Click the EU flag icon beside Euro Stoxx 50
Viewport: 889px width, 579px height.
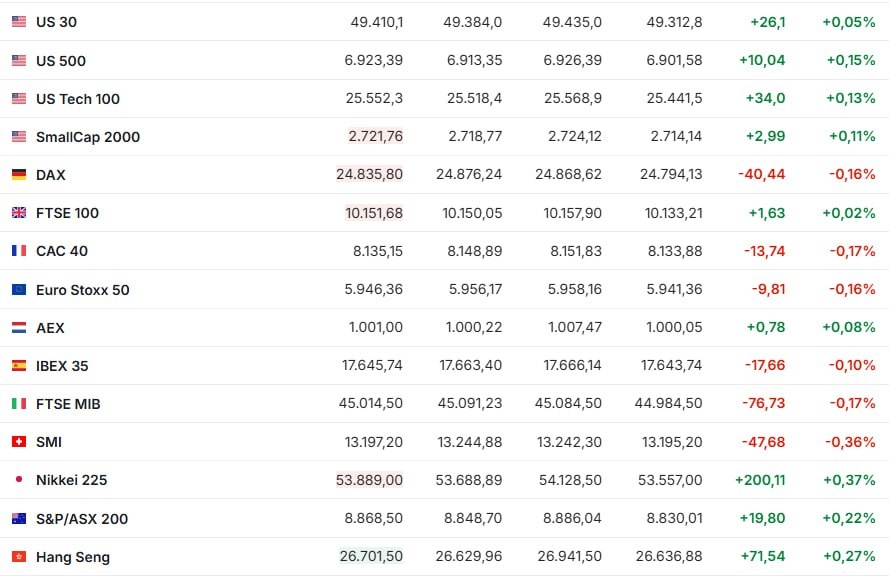click(19, 290)
